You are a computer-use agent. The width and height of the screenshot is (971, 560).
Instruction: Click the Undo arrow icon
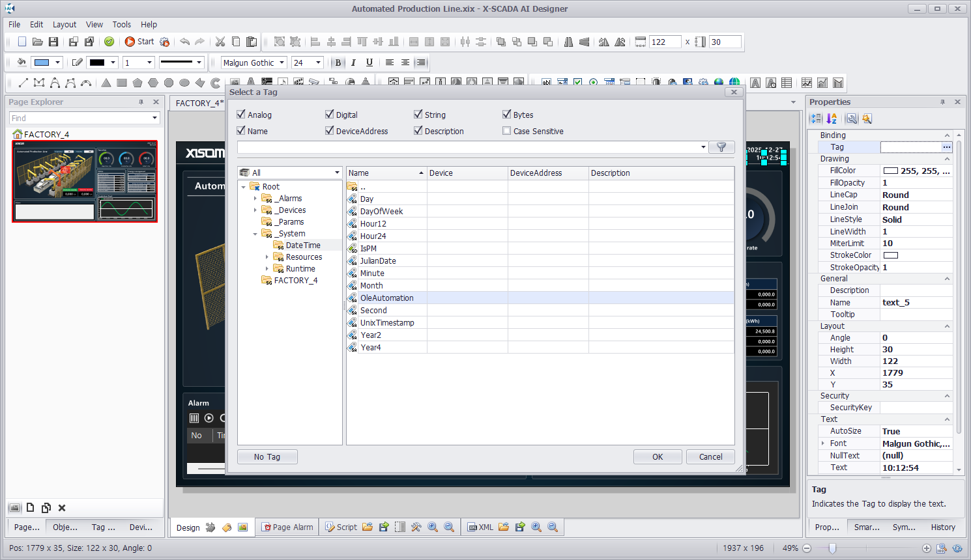pyautogui.click(x=185, y=42)
